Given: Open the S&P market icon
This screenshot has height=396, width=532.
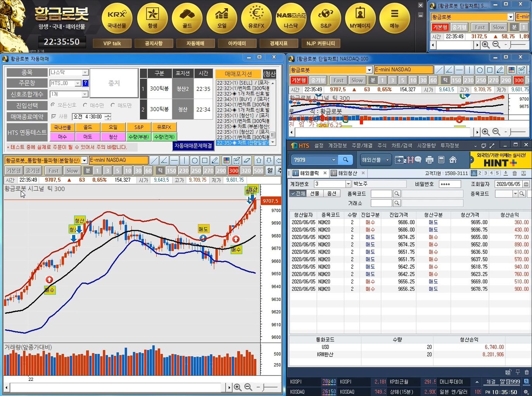Looking at the screenshot, I should click(x=326, y=19).
